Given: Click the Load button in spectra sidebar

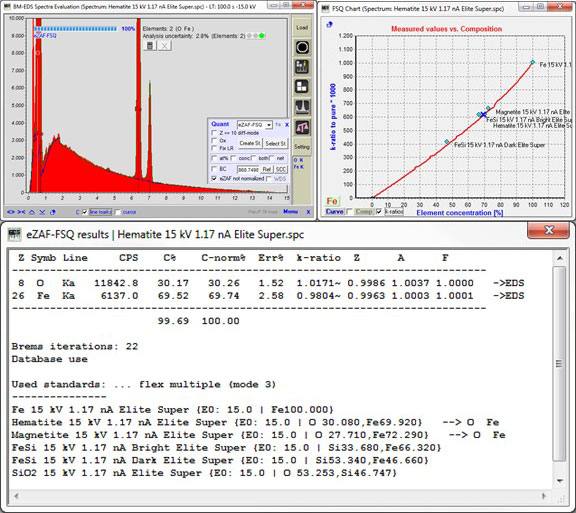Looking at the screenshot, I should coord(302,28).
